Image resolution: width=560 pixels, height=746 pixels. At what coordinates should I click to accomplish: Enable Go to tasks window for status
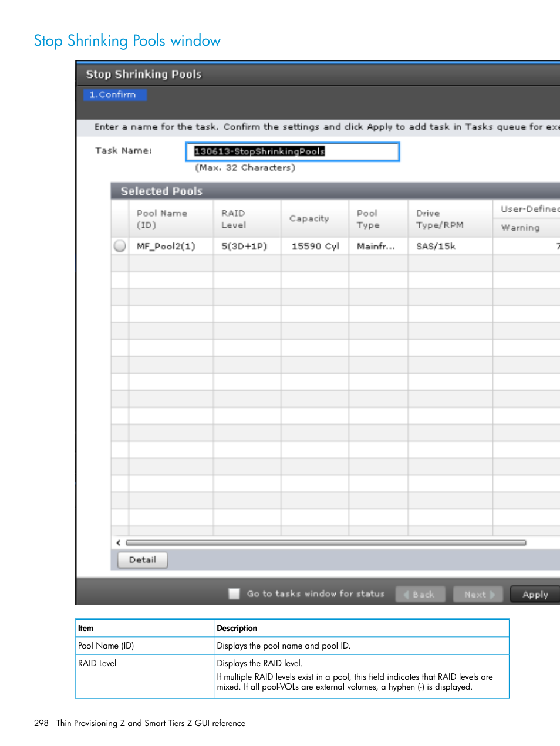click(x=234, y=593)
